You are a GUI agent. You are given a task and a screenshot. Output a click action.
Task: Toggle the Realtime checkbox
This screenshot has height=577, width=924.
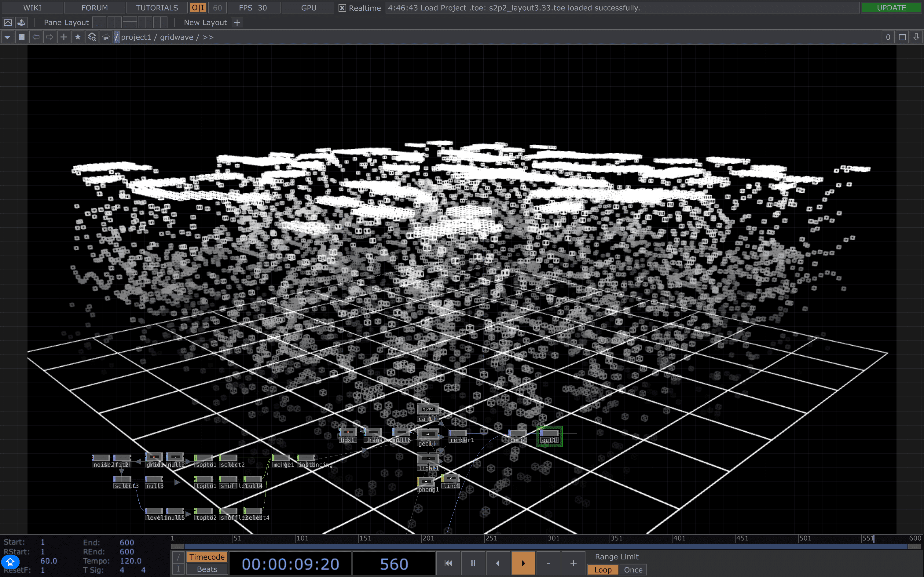[343, 8]
